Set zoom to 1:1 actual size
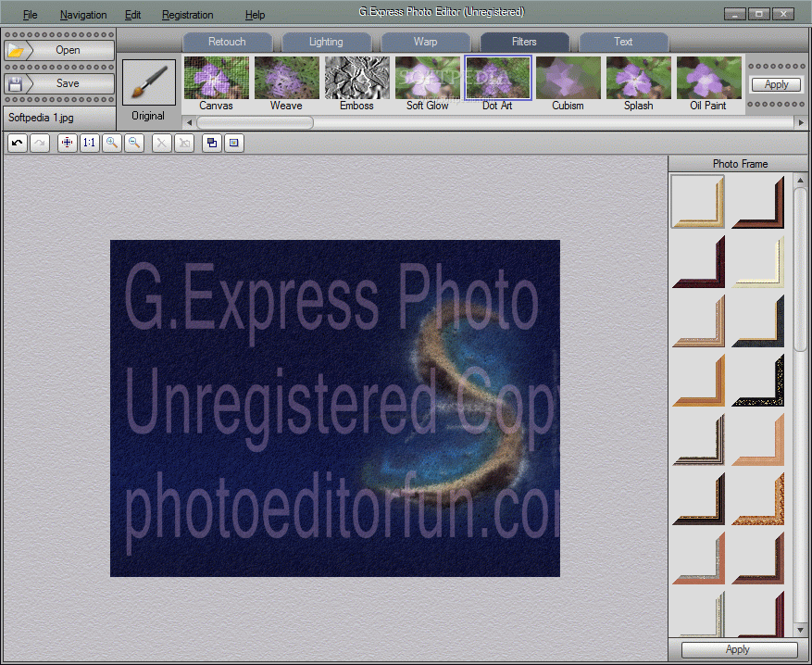This screenshot has height=665, width=812. coord(90,143)
